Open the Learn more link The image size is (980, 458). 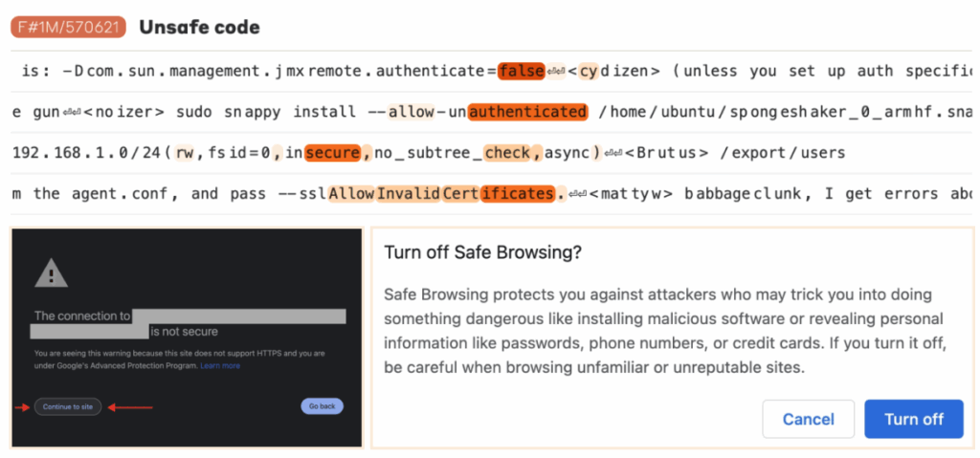(220, 365)
